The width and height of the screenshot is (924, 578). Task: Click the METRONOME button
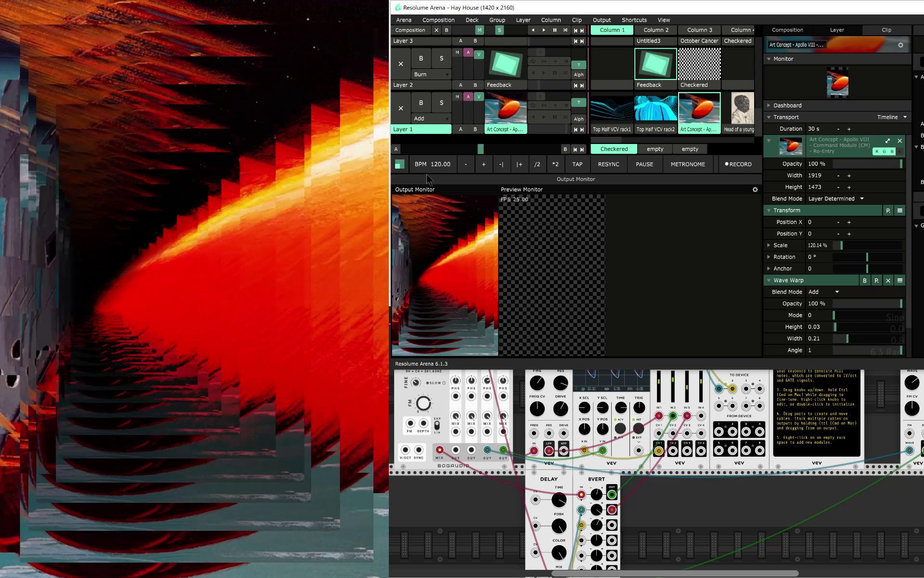point(687,164)
